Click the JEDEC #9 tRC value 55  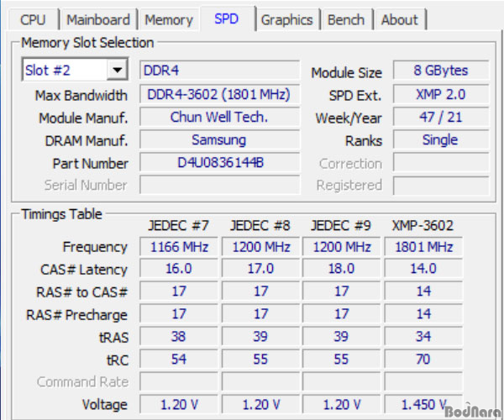(x=341, y=359)
